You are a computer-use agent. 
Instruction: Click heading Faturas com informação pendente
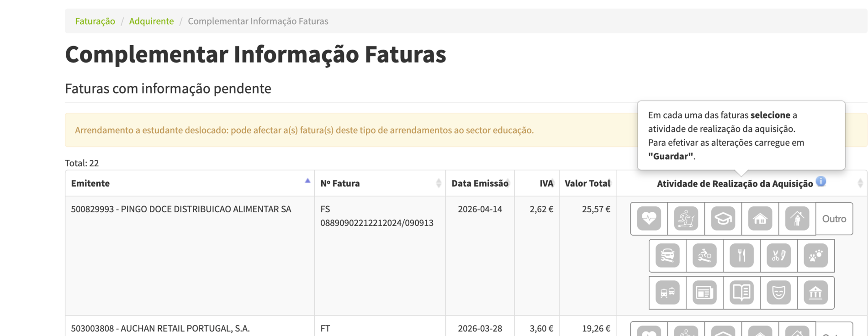tap(168, 88)
